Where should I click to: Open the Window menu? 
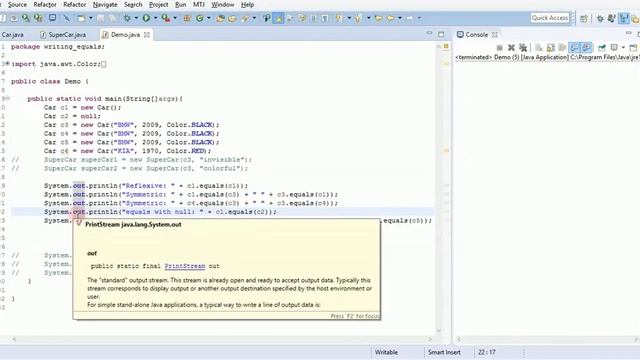coord(222,5)
